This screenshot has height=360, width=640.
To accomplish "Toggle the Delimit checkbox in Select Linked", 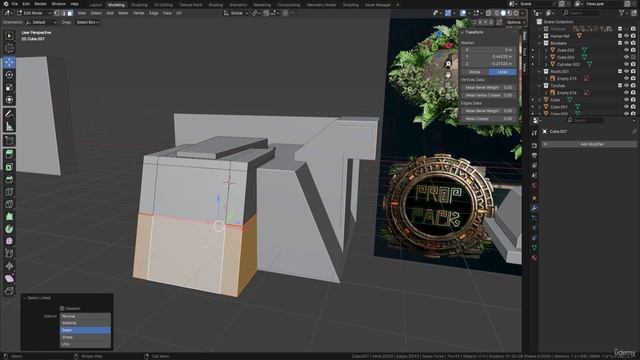I will pos(62,309).
